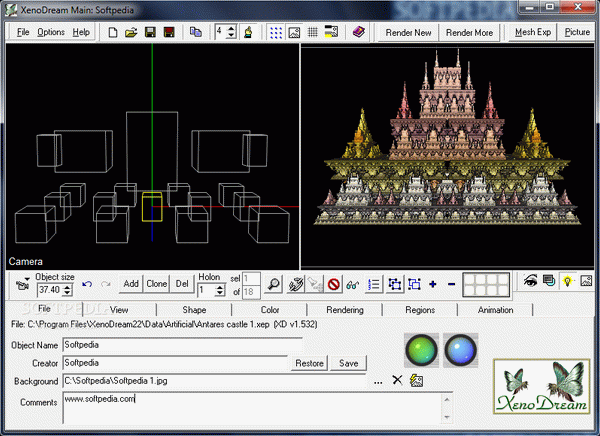The height and width of the screenshot is (436, 600).
Task: Toggle the grid display icon
Action: click(313, 33)
